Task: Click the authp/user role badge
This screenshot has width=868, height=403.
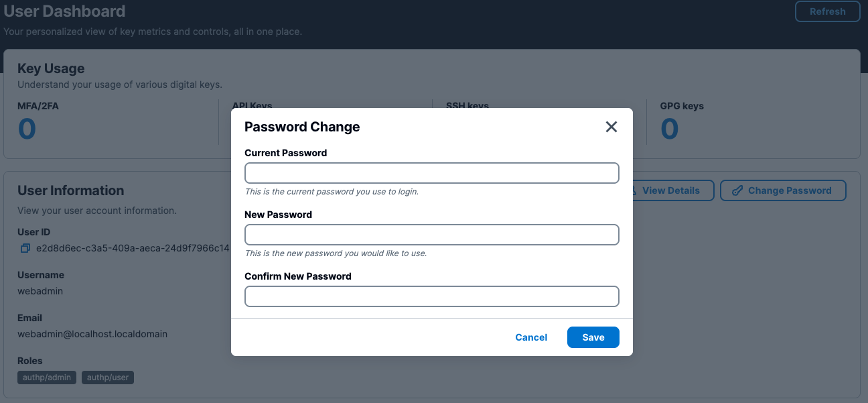Action: (x=108, y=378)
